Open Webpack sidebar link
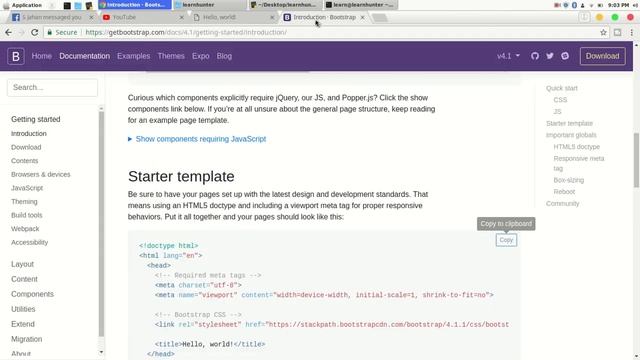Image resolution: width=640 pixels, height=360 pixels. coord(25,229)
